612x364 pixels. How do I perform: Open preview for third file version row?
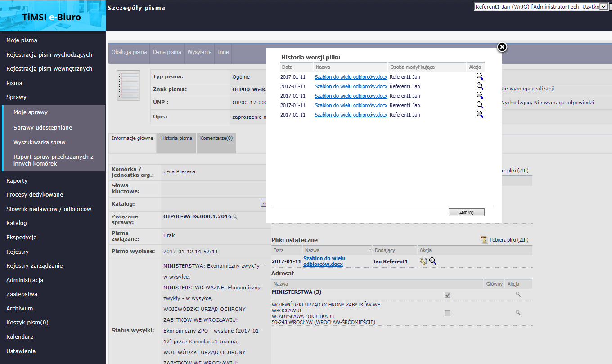[480, 95]
